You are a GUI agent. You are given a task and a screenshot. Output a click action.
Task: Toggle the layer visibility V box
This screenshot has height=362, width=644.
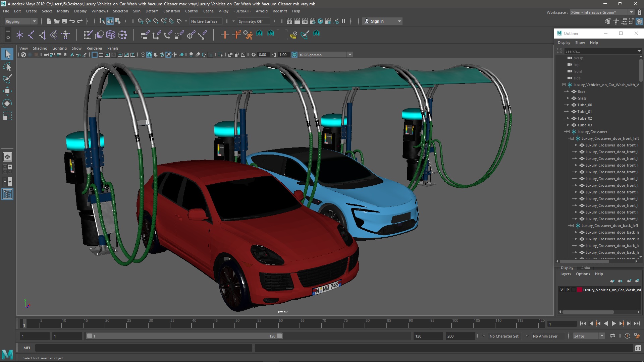561,290
